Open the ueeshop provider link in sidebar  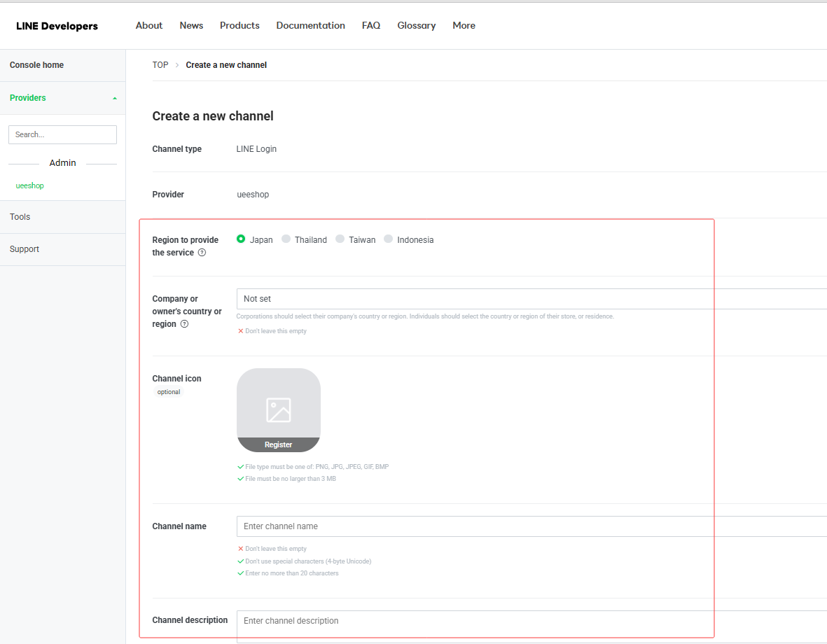pyautogui.click(x=30, y=185)
